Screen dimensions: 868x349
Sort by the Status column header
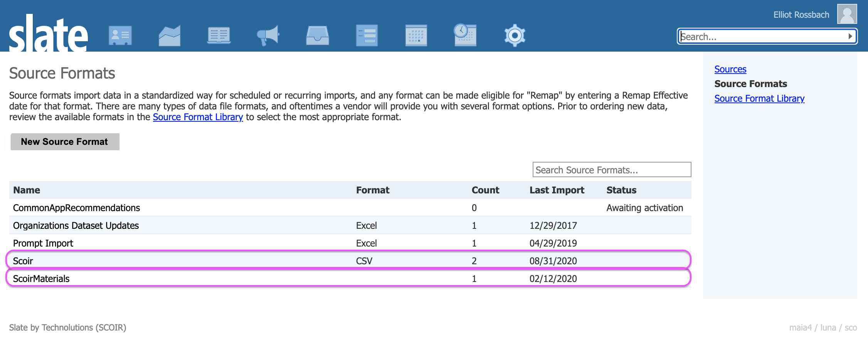click(x=621, y=190)
